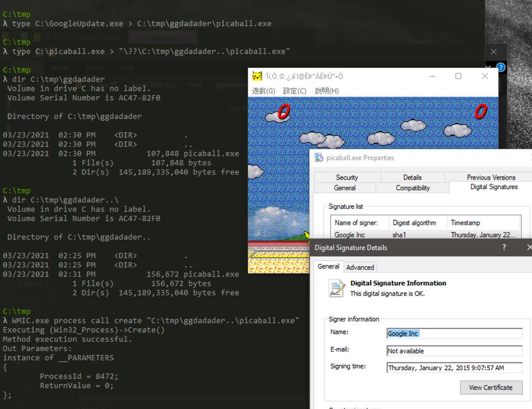This screenshot has height=409, width=532.
Task: Close the Pikachu game window
Action: click(485, 76)
